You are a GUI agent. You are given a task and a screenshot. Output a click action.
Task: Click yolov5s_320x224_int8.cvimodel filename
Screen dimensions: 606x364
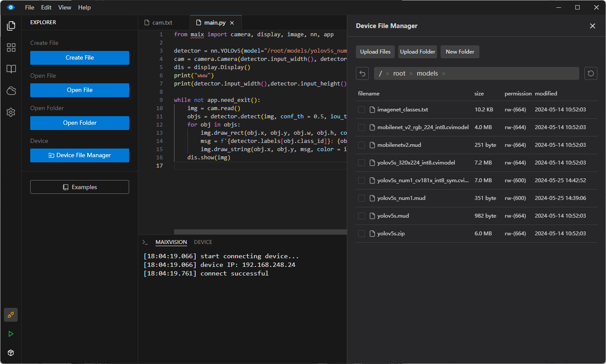coord(416,163)
